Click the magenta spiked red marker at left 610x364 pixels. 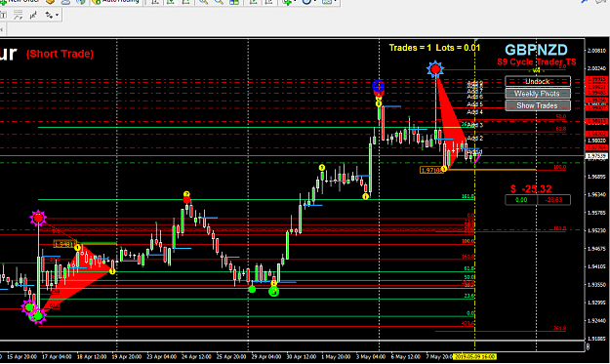click(x=38, y=219)
